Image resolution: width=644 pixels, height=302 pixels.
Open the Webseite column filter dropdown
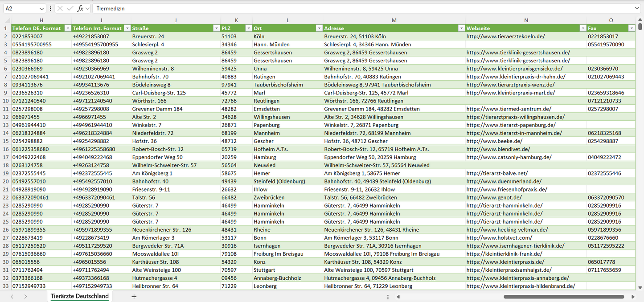[583, 28]
